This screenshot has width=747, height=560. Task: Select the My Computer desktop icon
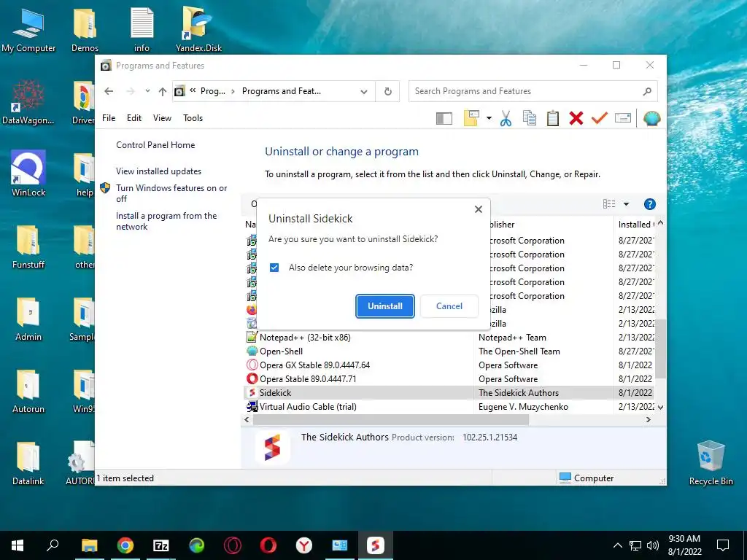[x=28, y=29]
